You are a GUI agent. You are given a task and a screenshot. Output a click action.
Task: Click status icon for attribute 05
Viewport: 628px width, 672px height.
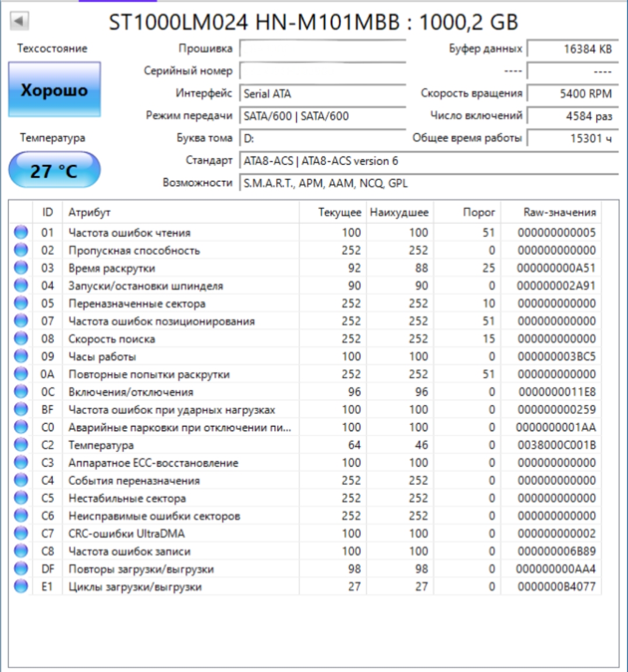[x=20, y=303]
